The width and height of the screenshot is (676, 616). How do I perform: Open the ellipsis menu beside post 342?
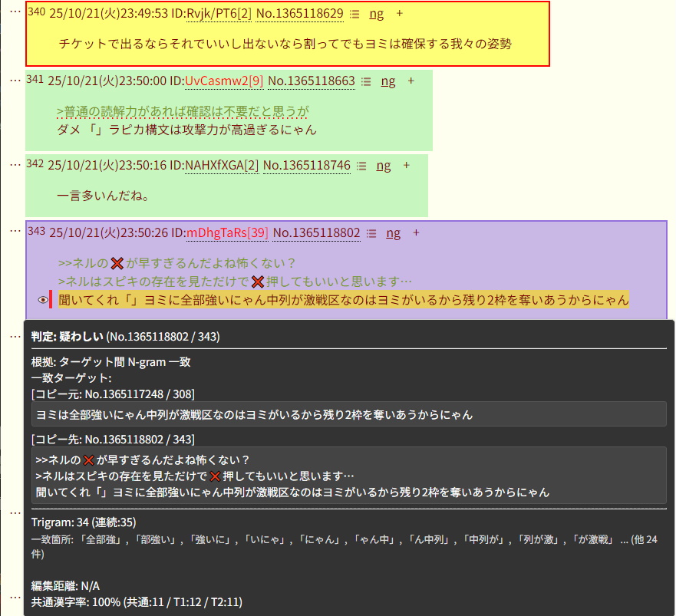pos(15,163)
